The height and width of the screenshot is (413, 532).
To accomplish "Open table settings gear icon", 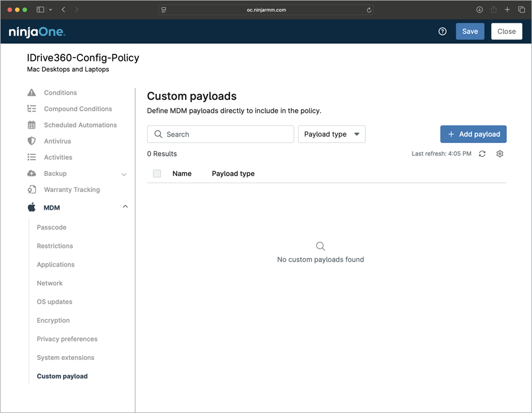I will tap(499, 154).
